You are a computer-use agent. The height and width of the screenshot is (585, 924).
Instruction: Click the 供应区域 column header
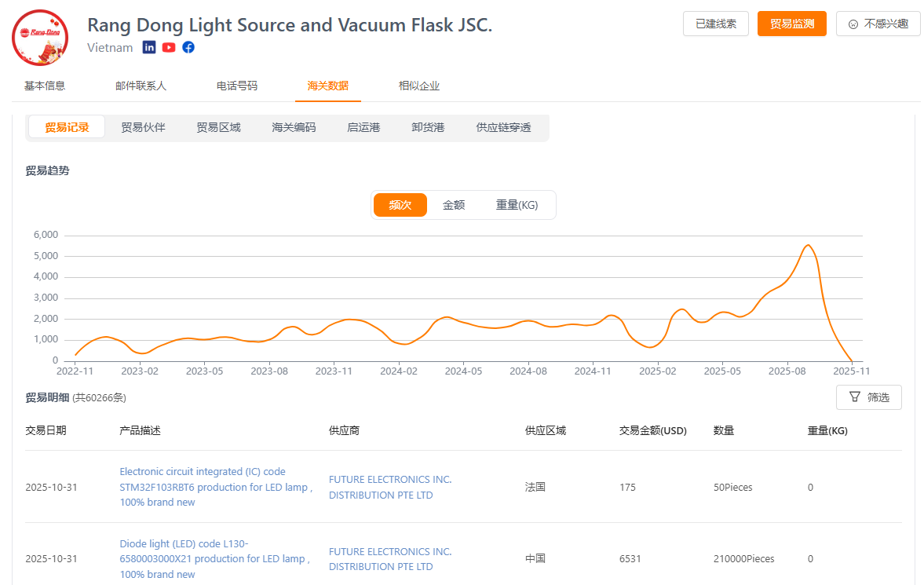click(546, 430)
